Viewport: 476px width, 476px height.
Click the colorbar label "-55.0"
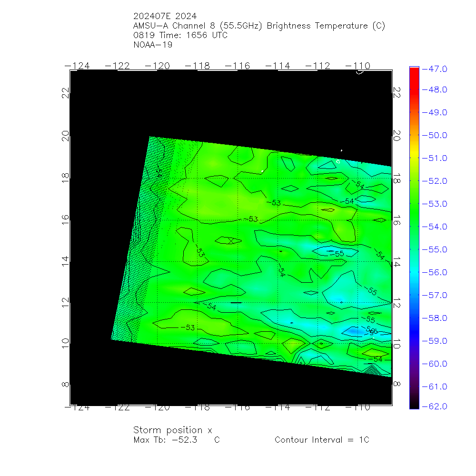[x=435, y=249]
